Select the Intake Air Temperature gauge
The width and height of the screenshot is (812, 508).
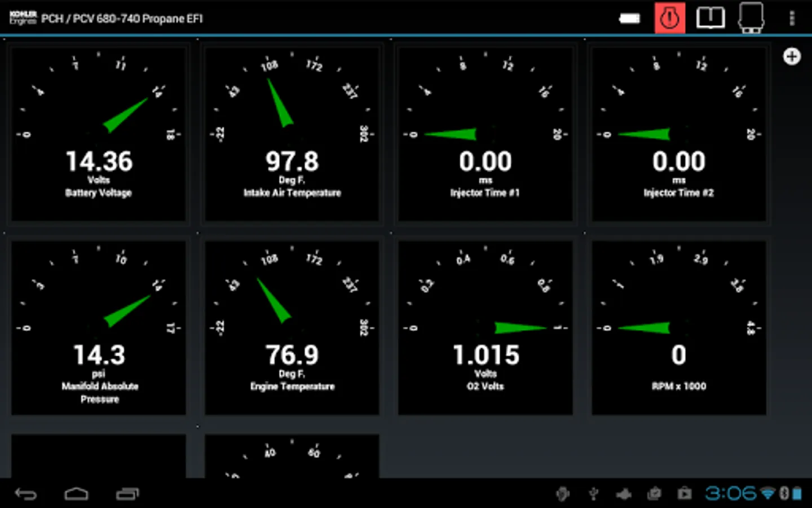click(292, 134)
